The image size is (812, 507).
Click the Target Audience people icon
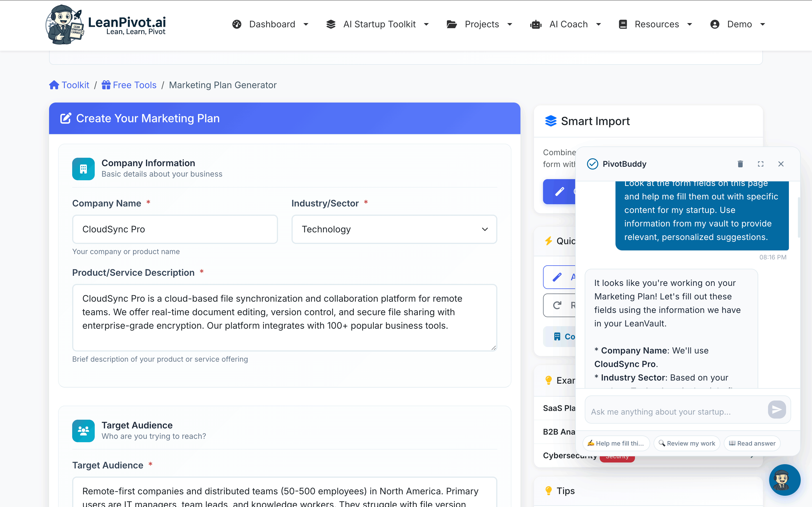[83, 431]
